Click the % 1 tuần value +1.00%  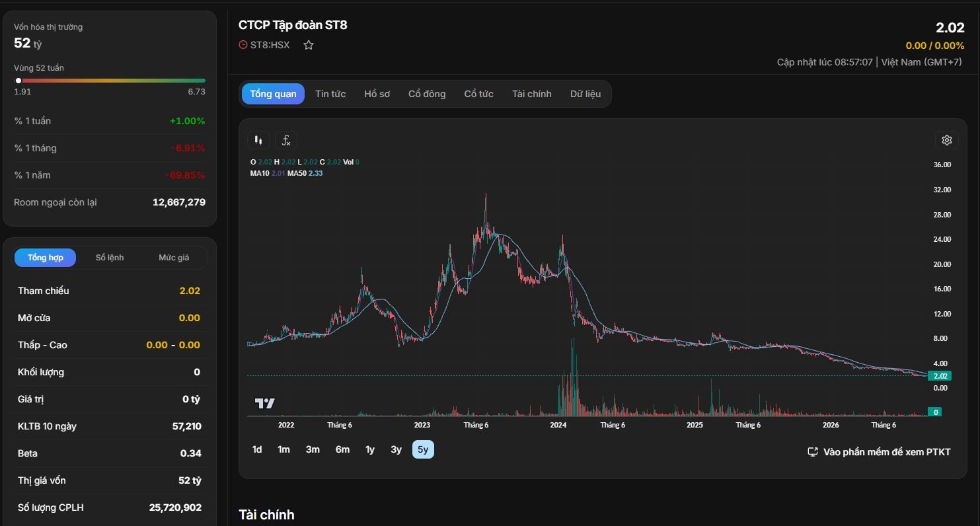[x=188, y=121]
